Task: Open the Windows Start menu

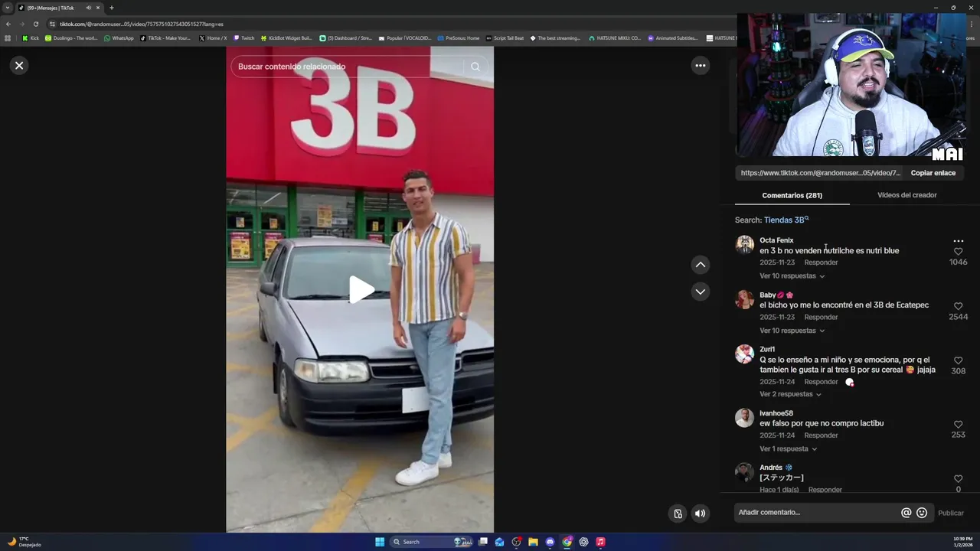Action: tap(380, 542)
